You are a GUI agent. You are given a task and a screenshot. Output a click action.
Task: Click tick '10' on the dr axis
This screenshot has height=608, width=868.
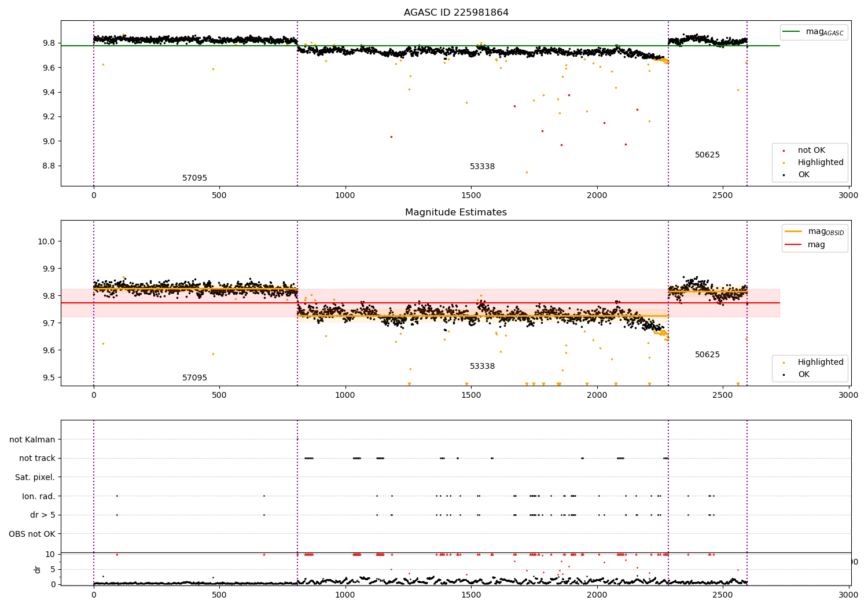(50, 555)
